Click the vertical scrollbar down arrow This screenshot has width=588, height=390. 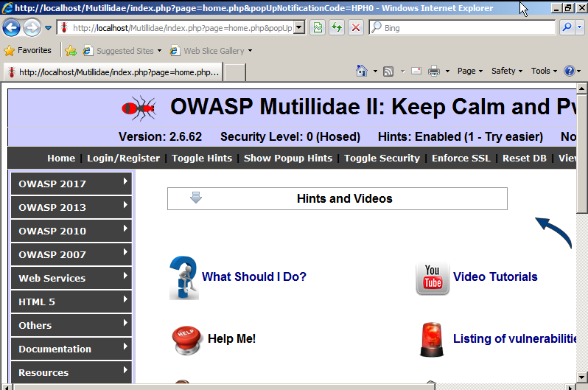pos(581,377)
